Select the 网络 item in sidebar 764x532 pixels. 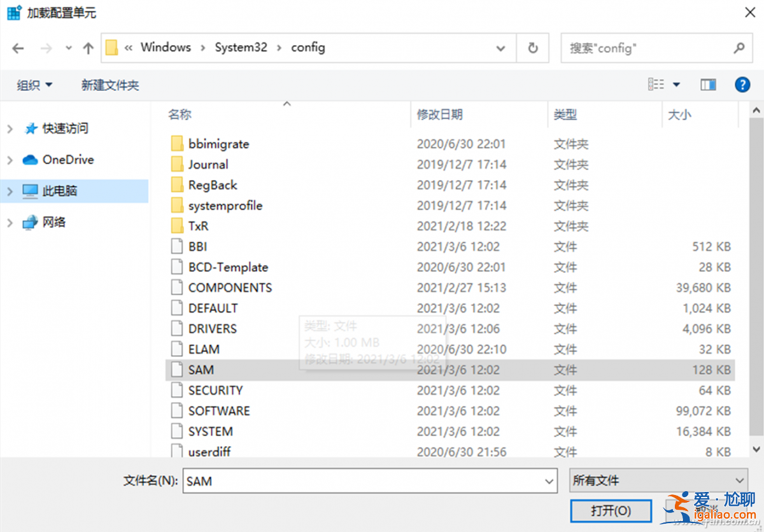pos(56,223)
